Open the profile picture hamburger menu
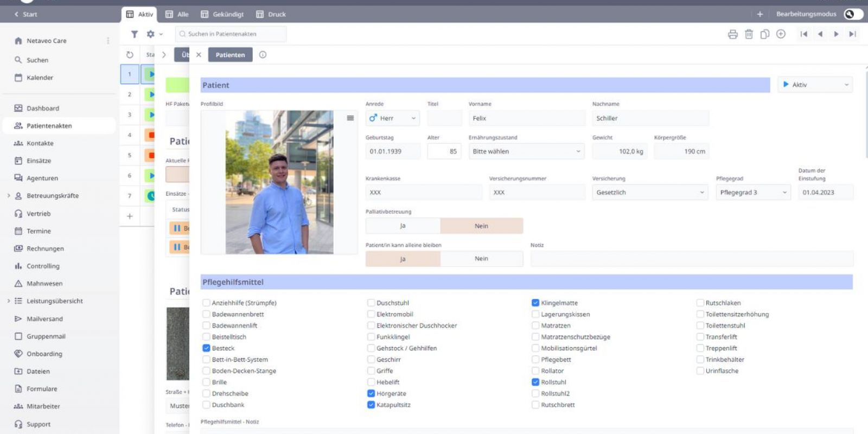This screenshot has height=434, width=868. pyautogui.click(x=350, y=118)
